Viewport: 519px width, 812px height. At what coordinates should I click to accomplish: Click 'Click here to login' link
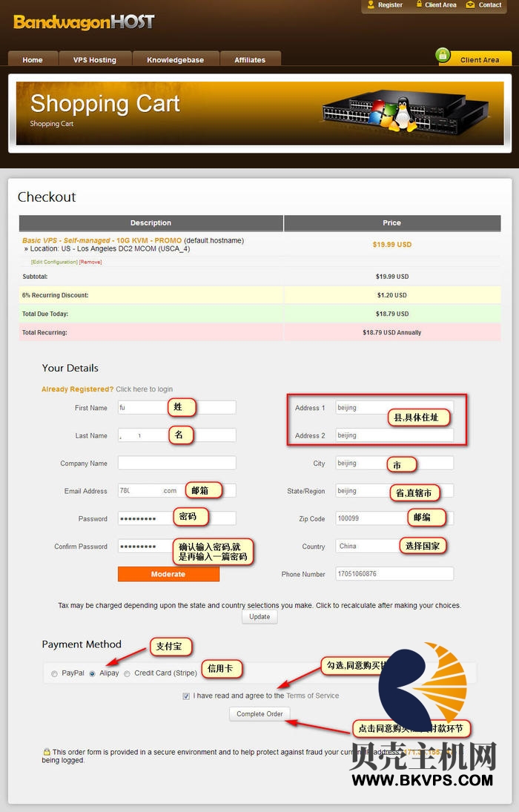point(144,389)
